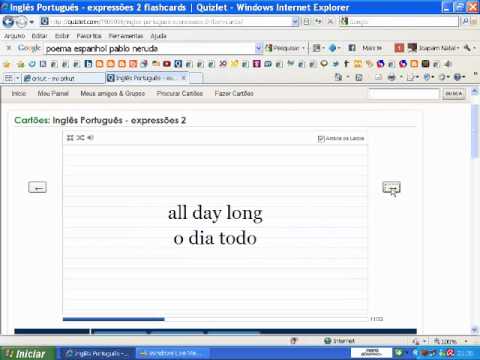Open the Meu Painel link
The width and height of the screenshot is (480, 360).
[53, 93]
